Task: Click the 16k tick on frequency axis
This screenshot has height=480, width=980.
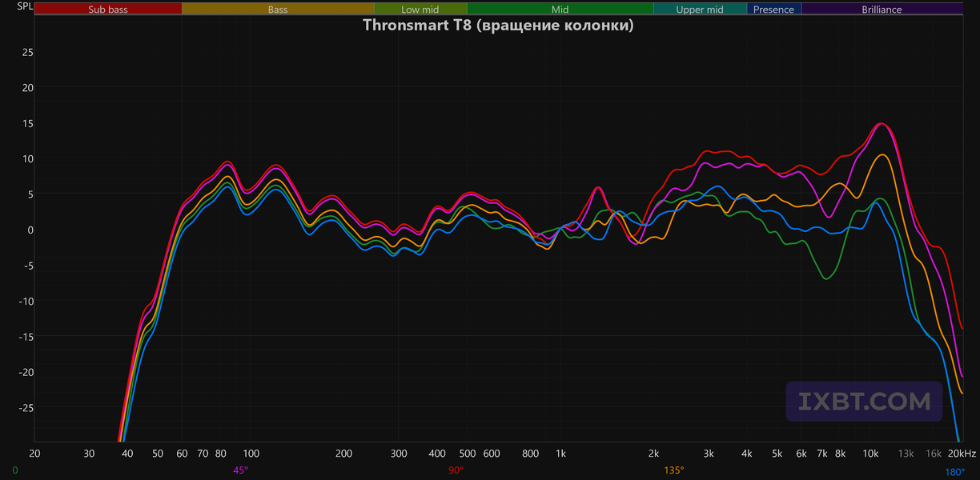Action: 934,454
